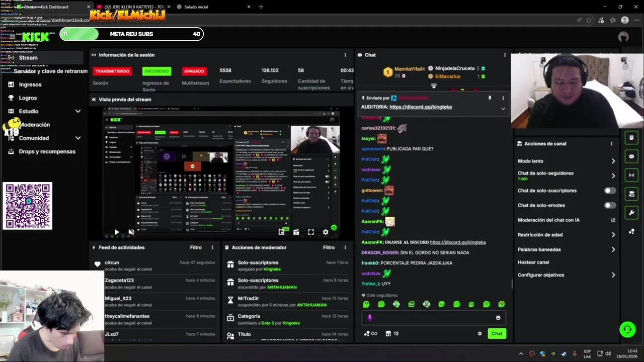The width and height of the screenshot is (644, 362).
Task: Open pinned message three-dot options
Action: (503, 98)
